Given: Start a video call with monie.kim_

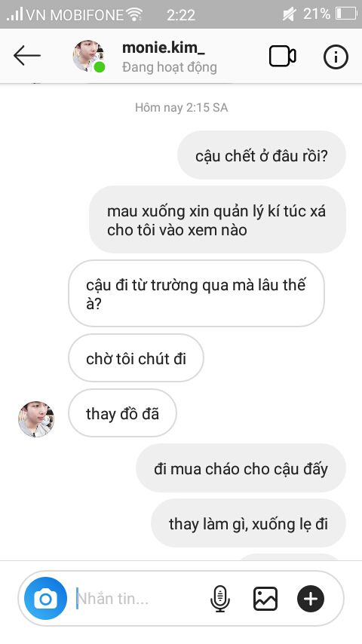Looking at the screenshot, I should click(x=282, y=57).
